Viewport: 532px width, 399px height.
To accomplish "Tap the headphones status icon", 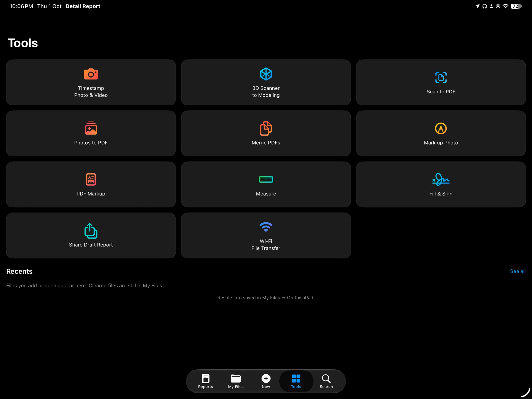I will pyautogui.click(x=485, y=6).
